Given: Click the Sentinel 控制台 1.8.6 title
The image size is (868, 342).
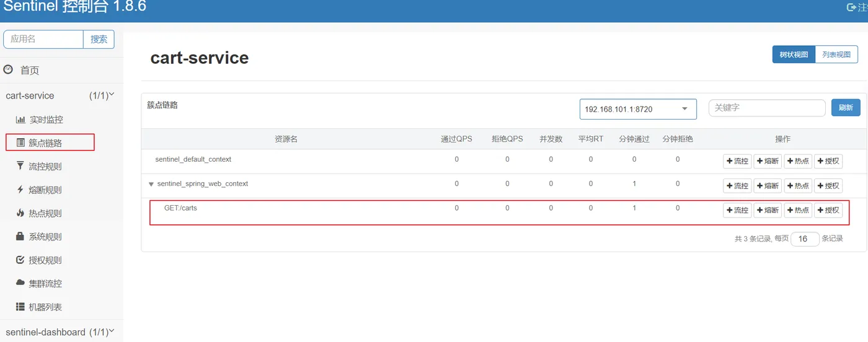Looking at the screenshot, I should point(75,7).
